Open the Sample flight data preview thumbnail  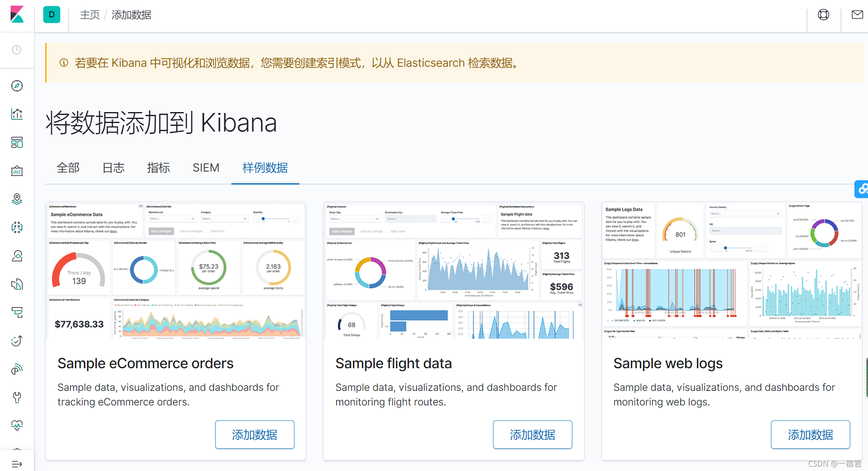(453, 270)
